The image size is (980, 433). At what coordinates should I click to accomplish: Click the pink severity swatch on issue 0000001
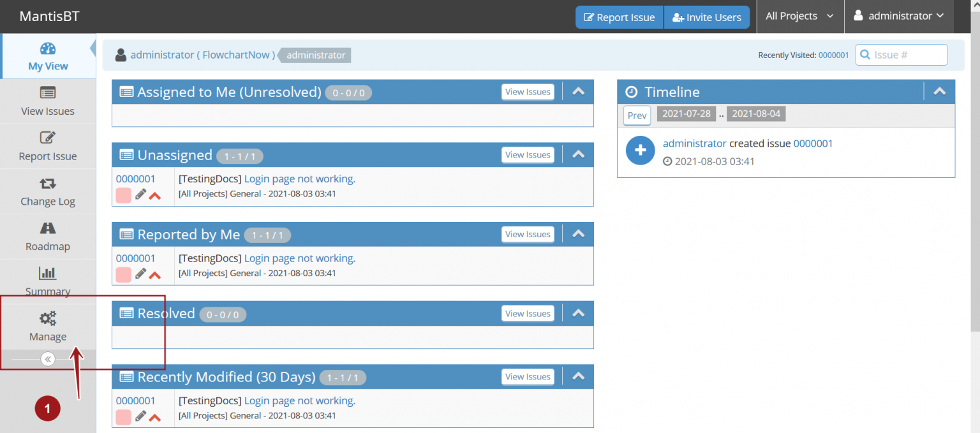(123, 195)
